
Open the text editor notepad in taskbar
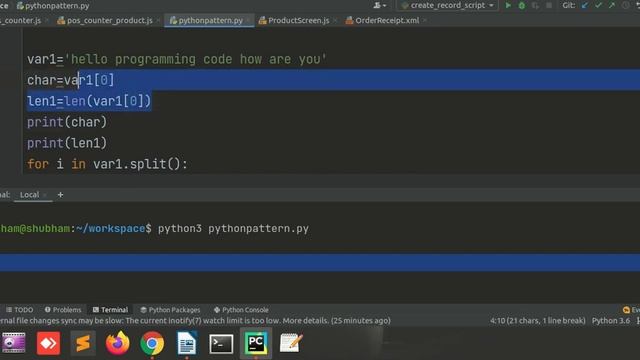[x=291, y=343]
